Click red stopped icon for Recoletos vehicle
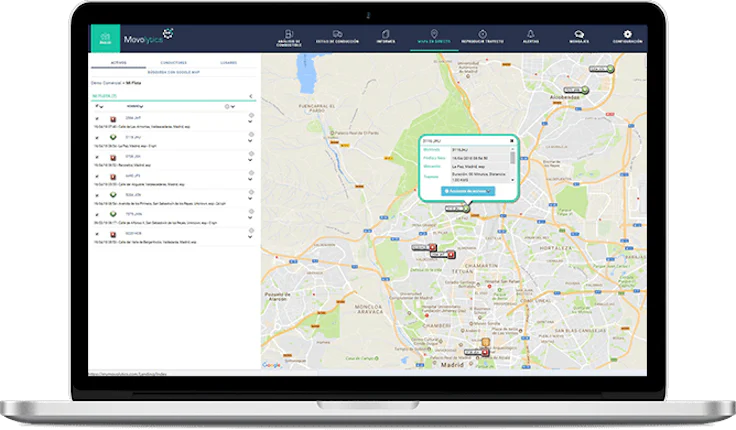The image size is (736, 430). pyautogui.click(x=113, y=158)
